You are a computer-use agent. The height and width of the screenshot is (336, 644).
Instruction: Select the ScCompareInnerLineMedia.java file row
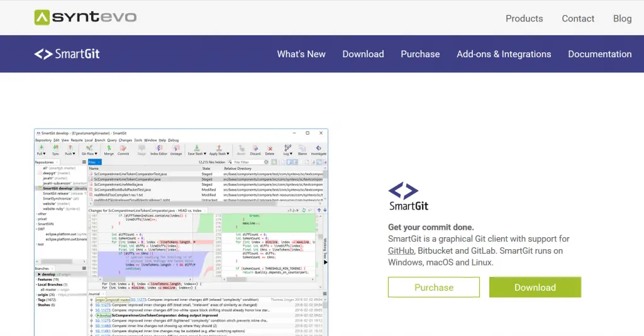click(206, 184)
